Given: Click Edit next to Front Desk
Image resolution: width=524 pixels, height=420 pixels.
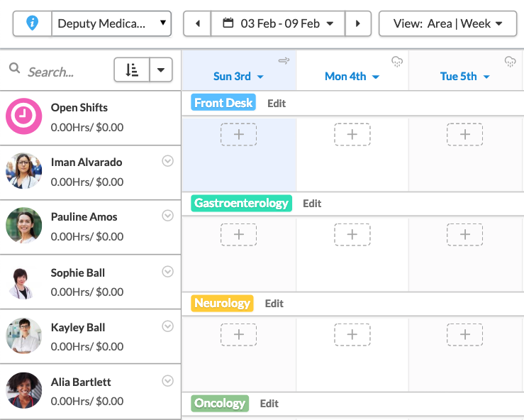Looking at the screenshot, I should pos(277,103).
